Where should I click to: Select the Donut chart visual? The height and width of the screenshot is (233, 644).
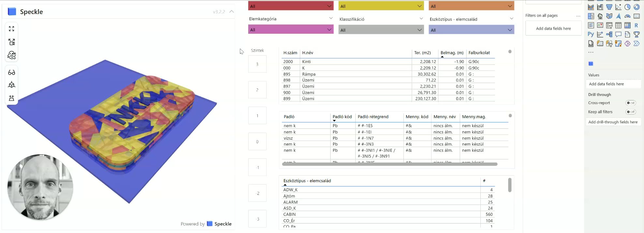pos(637,7)
